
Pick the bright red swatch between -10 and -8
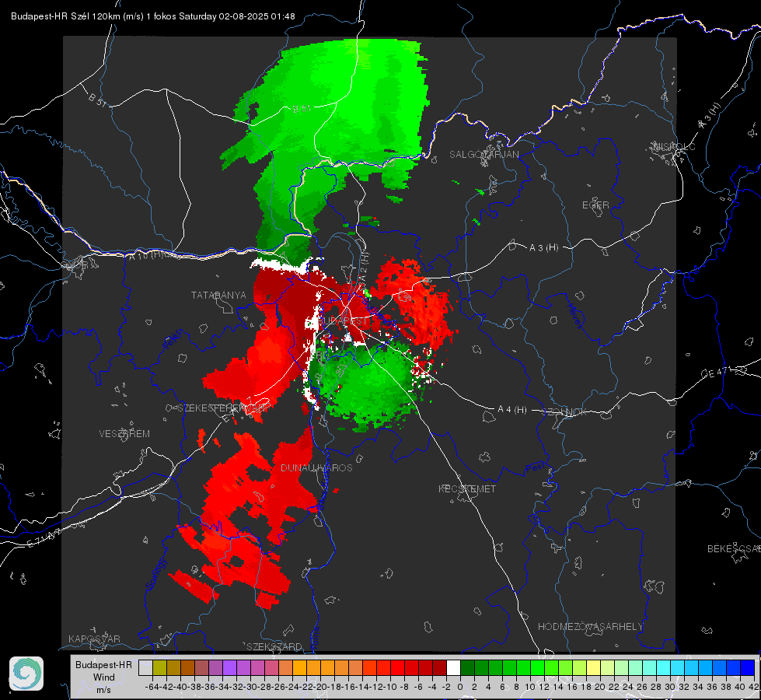point(397,667)
